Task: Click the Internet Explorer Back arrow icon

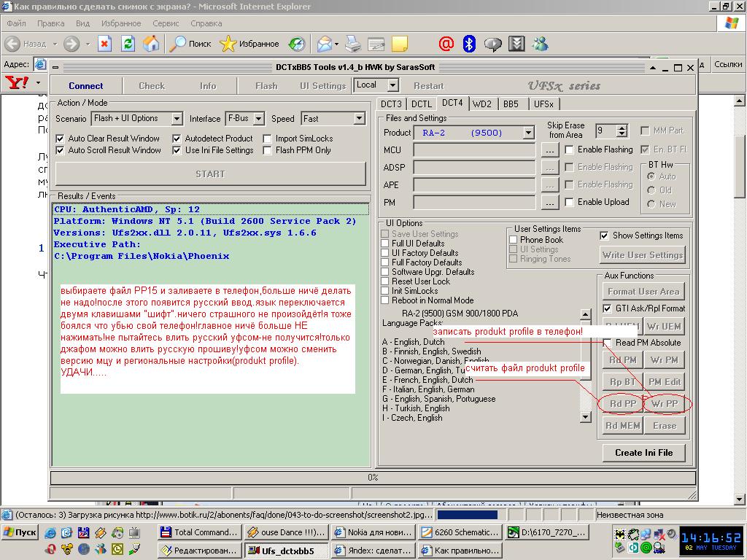Action: point(12,44)
